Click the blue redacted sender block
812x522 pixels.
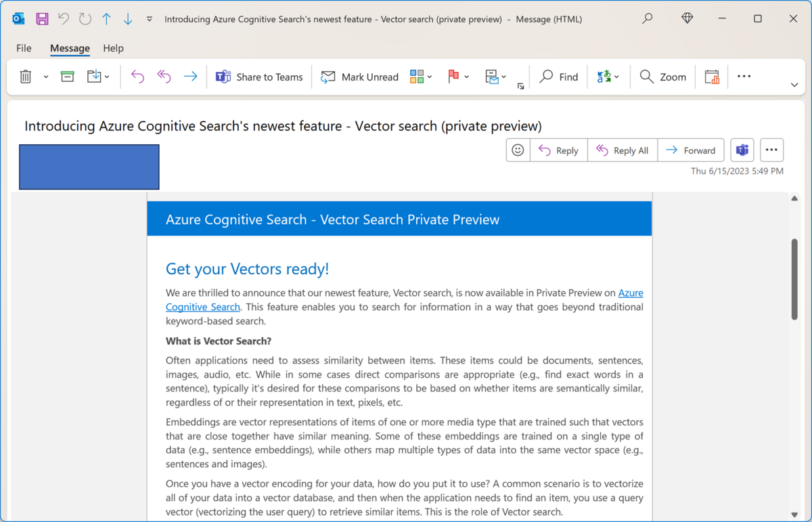[89, 167]
